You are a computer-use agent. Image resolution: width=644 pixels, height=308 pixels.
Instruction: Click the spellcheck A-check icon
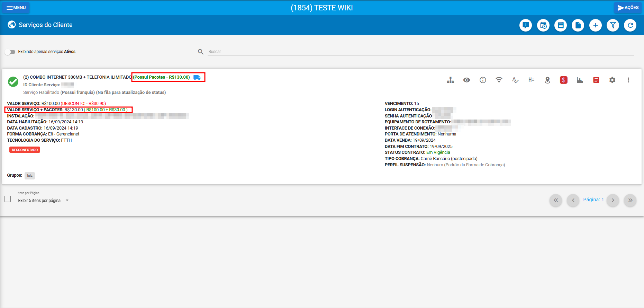pos(515,80)
